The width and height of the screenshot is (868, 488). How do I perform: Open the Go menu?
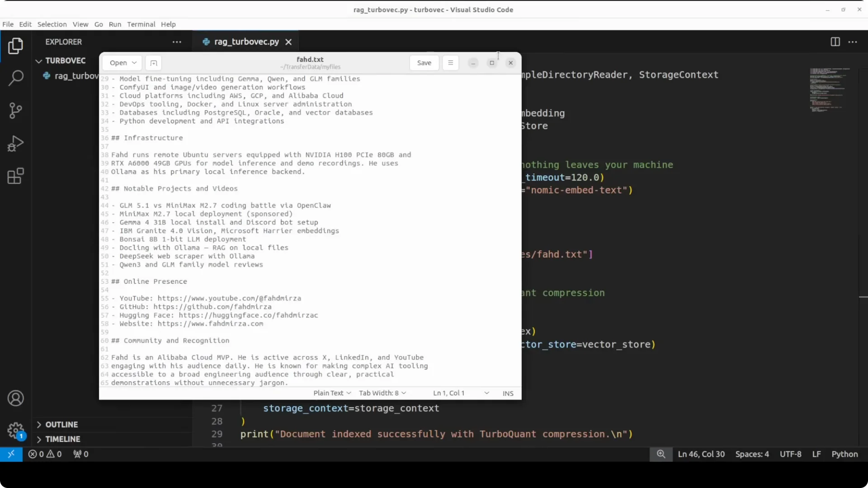coord(99,24)
